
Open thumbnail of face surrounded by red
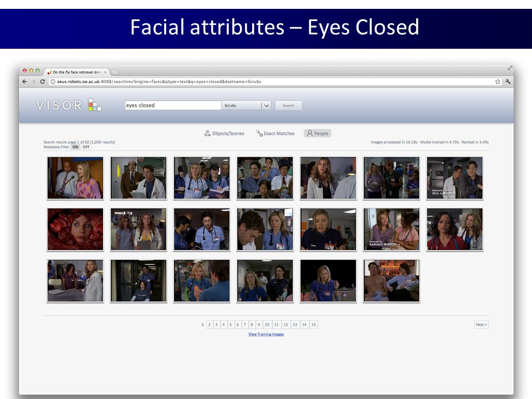click(x=75, y=229)
